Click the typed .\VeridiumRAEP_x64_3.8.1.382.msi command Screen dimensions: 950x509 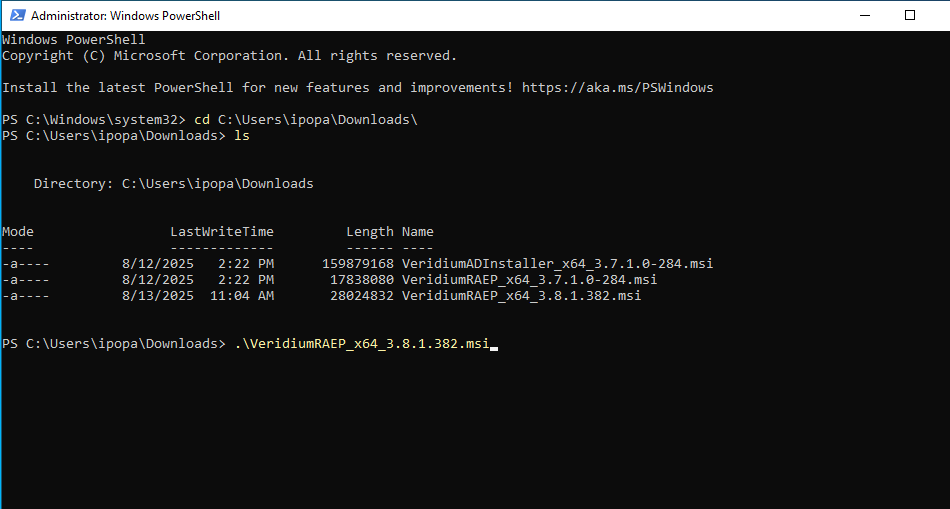(361, 344)
